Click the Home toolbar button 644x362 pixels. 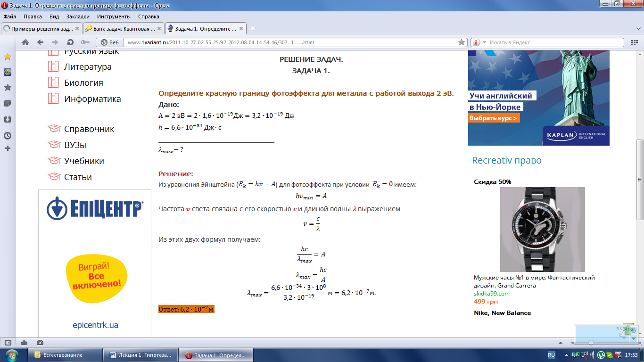click(25, 42)
